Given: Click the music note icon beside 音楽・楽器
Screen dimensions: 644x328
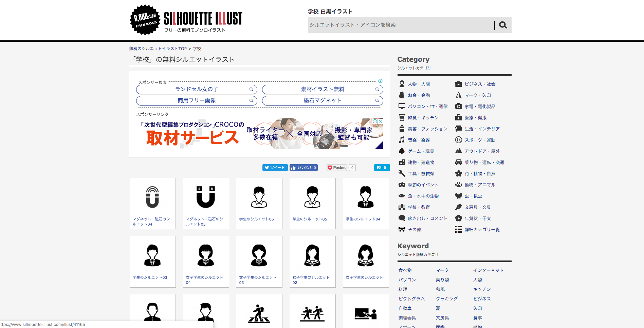Looking at the screenshot, I should coord(402,140).
